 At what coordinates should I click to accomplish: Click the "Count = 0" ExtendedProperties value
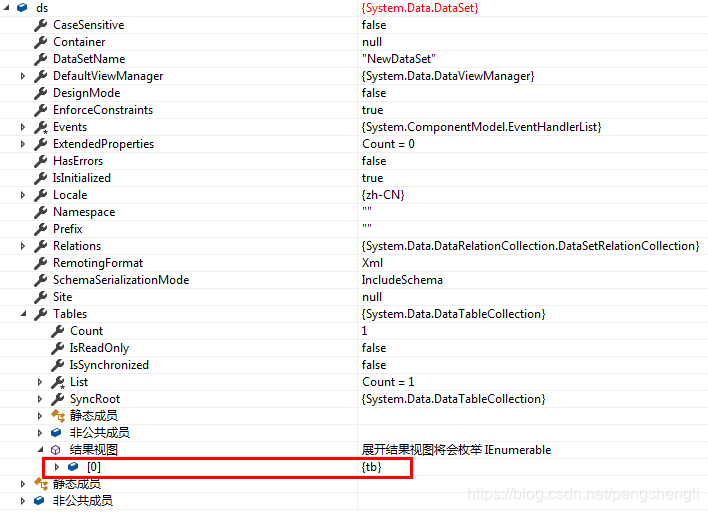388,144
